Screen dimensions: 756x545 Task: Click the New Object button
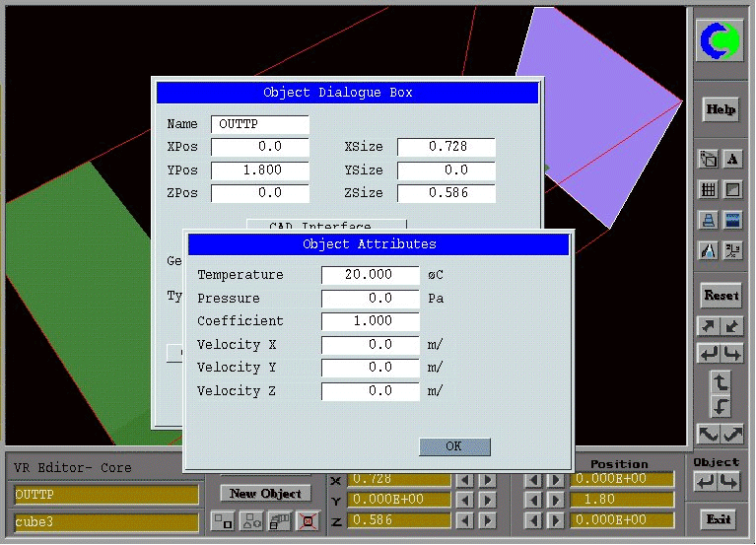pyautogui.click(x=265, y=494)
